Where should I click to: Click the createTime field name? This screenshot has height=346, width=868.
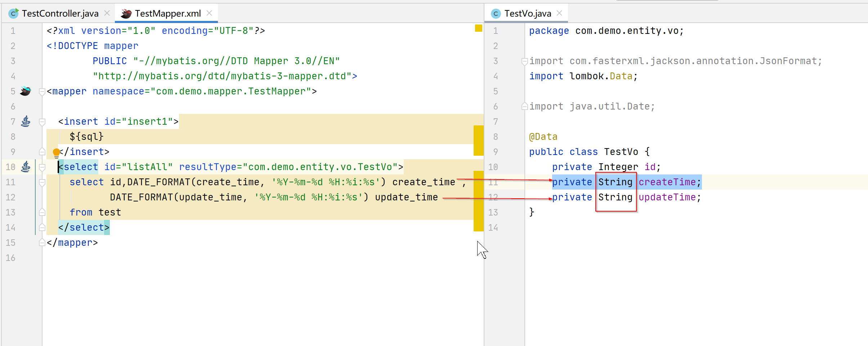click(x=667, y=182)
